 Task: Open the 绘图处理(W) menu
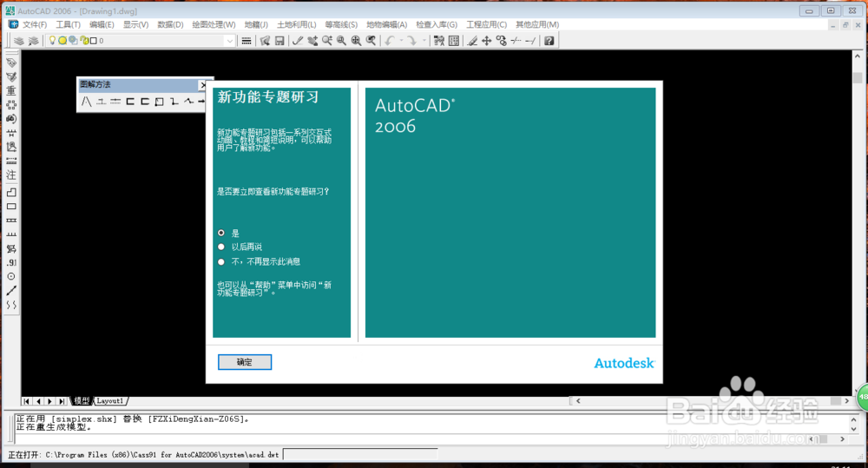pos(214,24)
